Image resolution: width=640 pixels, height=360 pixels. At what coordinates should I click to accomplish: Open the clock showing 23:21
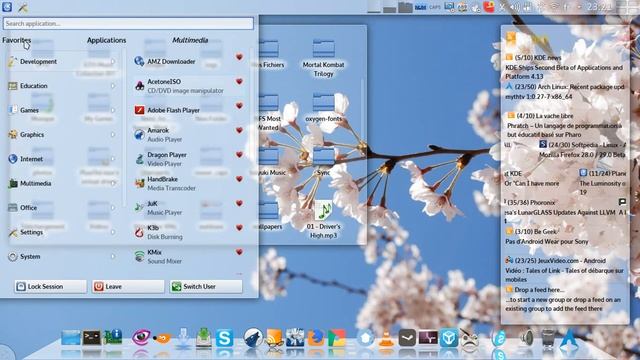(599, 7)
